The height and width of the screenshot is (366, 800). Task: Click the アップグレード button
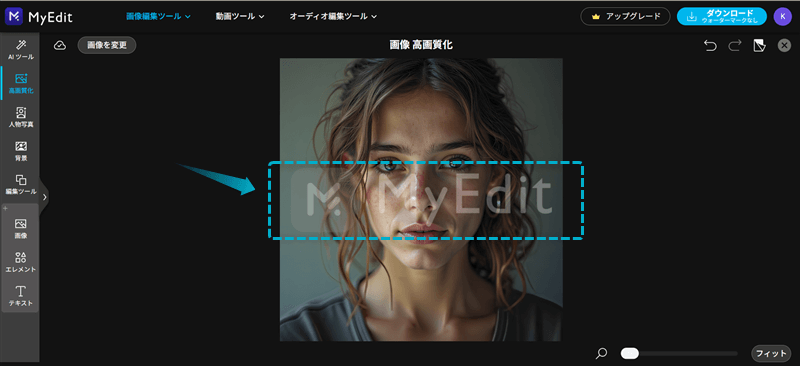626,16
